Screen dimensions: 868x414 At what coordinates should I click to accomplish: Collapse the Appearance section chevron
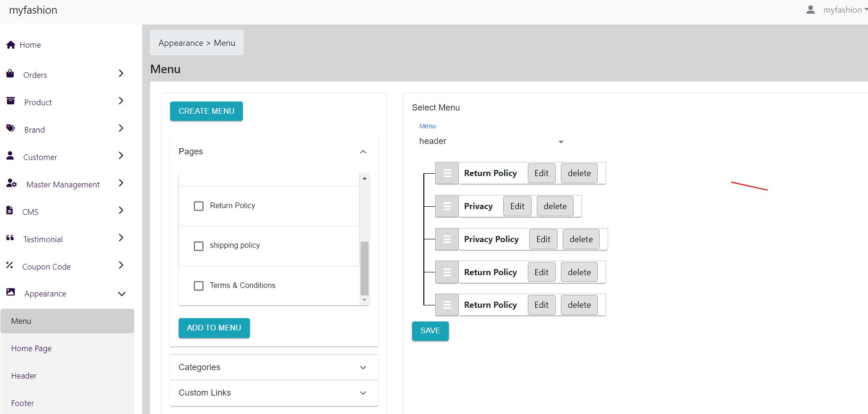121,294
